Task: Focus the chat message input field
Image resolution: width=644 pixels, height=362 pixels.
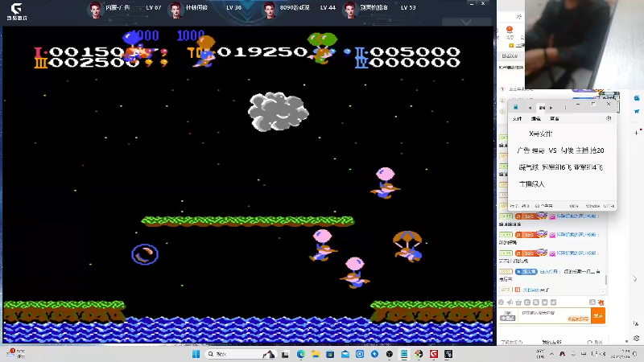Action: pyautogui.click(x=553, y=315)
